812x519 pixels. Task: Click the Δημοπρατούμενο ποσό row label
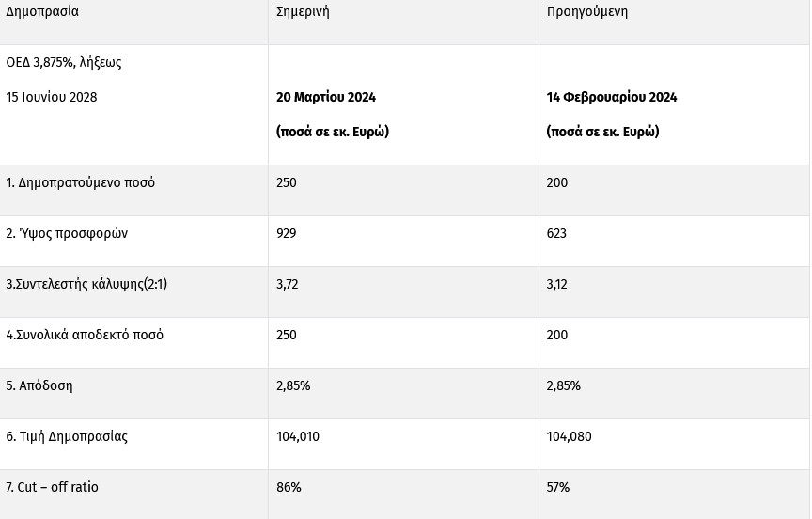click(80, 182)
